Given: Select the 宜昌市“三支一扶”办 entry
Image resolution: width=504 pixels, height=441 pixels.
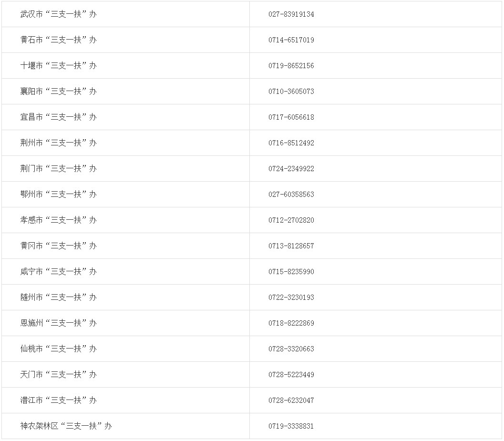Looking at the screenshot, I should click(58, 117).
